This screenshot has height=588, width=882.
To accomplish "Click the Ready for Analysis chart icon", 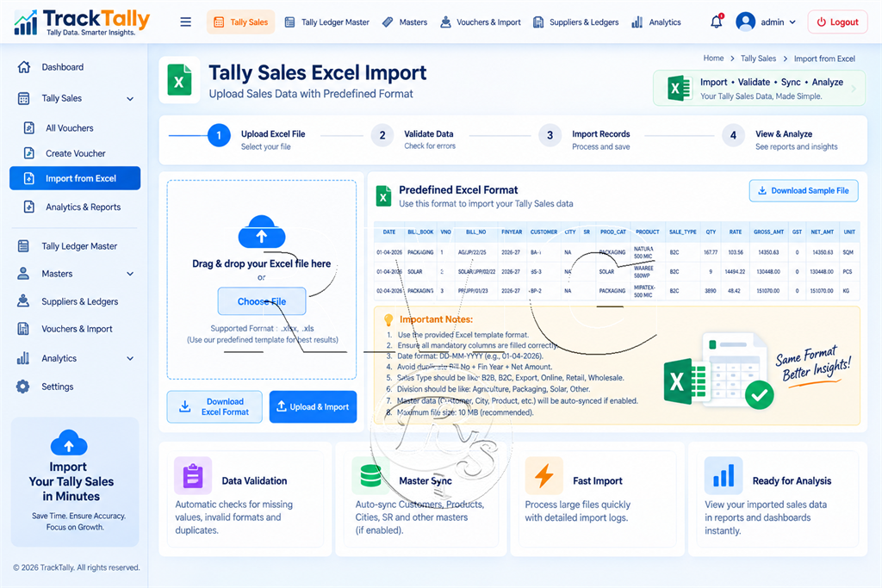I will tap(724, 475).
